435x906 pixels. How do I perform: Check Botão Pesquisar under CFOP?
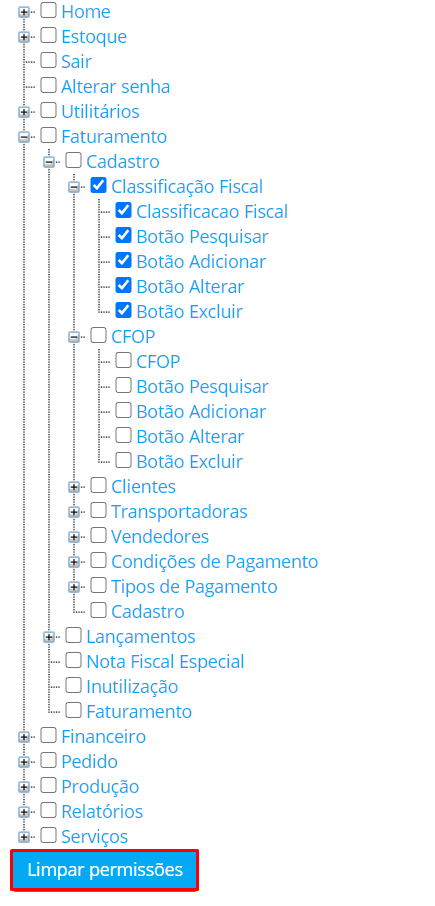pos(124,385)
